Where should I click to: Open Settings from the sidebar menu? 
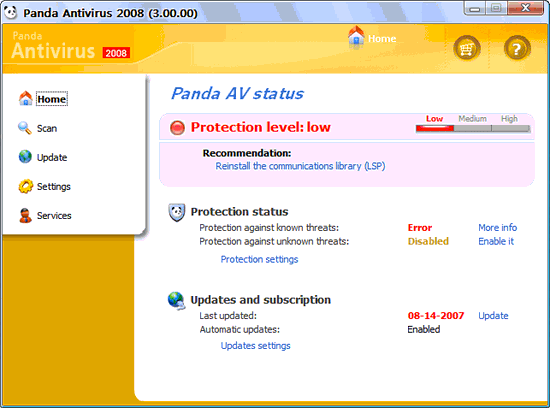tap(54, 187)
